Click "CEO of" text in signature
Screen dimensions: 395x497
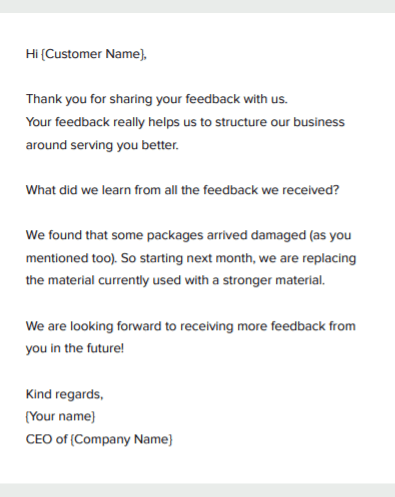click(x=47, y=439)
